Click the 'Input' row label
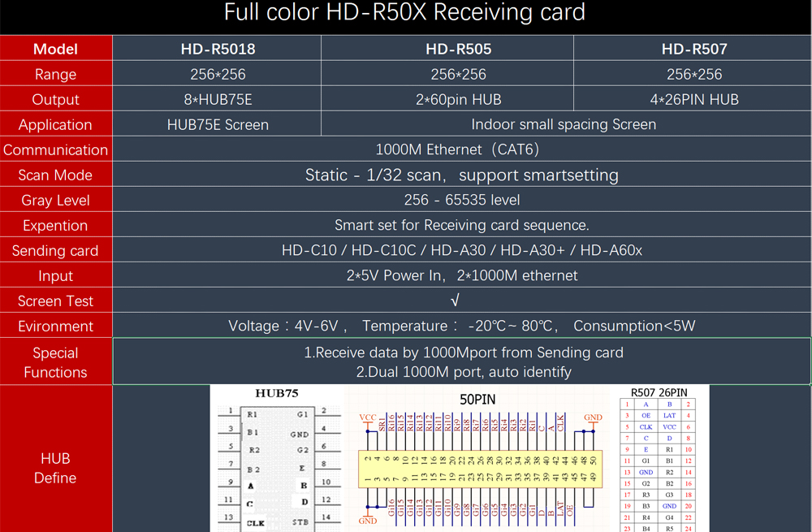The height and width of the screenshot is (532, 812). coord(56,275)
